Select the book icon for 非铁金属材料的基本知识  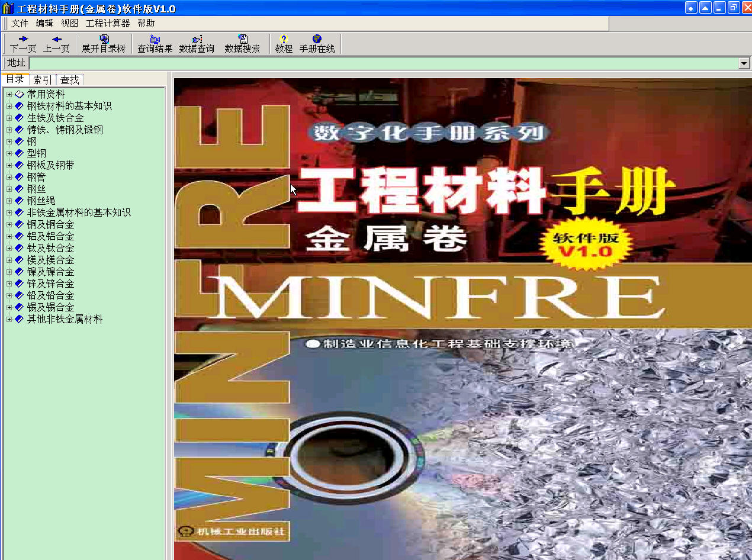19,213
